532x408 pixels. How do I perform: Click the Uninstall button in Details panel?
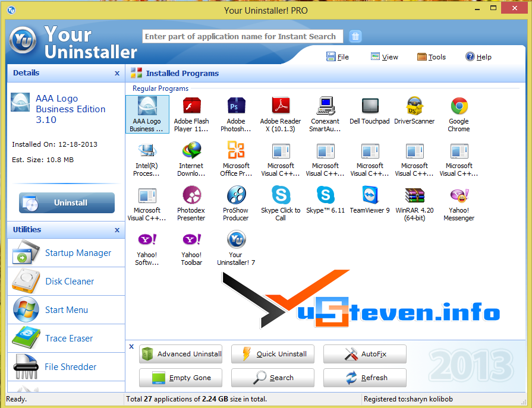pos(67,203)
